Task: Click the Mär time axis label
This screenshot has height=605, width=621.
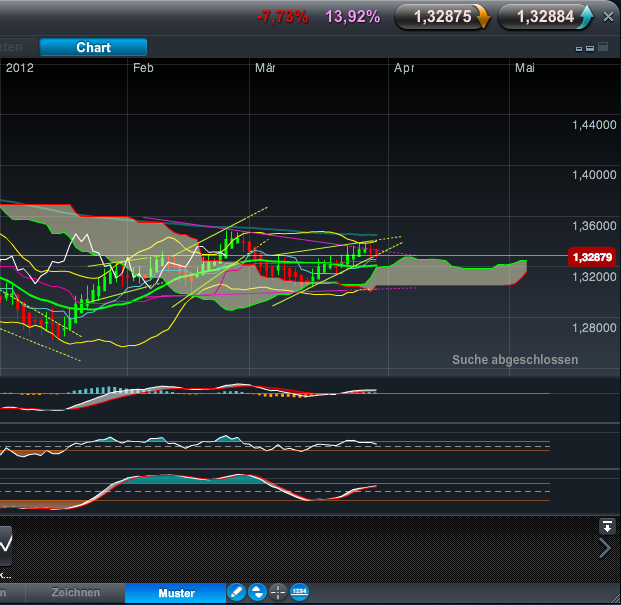Action: click(265, 68)
